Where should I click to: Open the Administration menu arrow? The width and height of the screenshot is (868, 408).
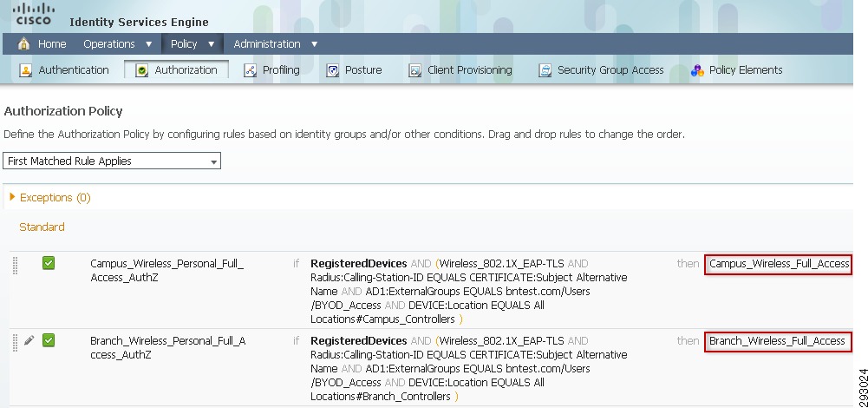point(315,44)
